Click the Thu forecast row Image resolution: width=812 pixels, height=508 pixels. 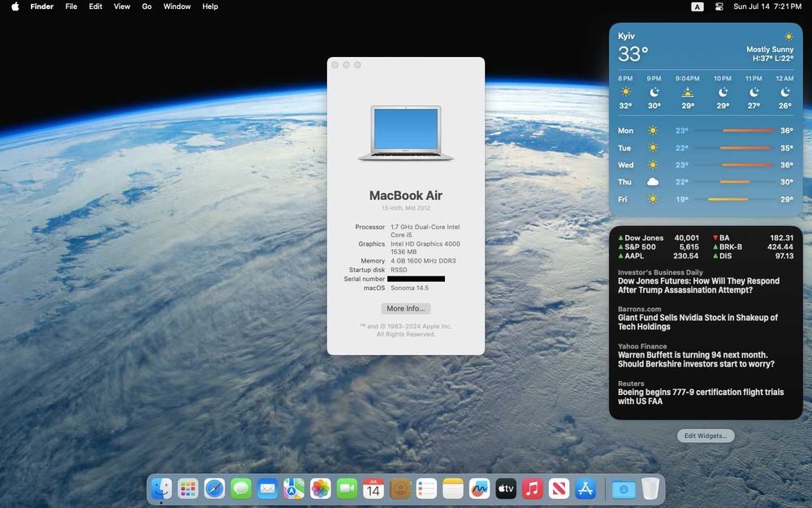point(706,182)
